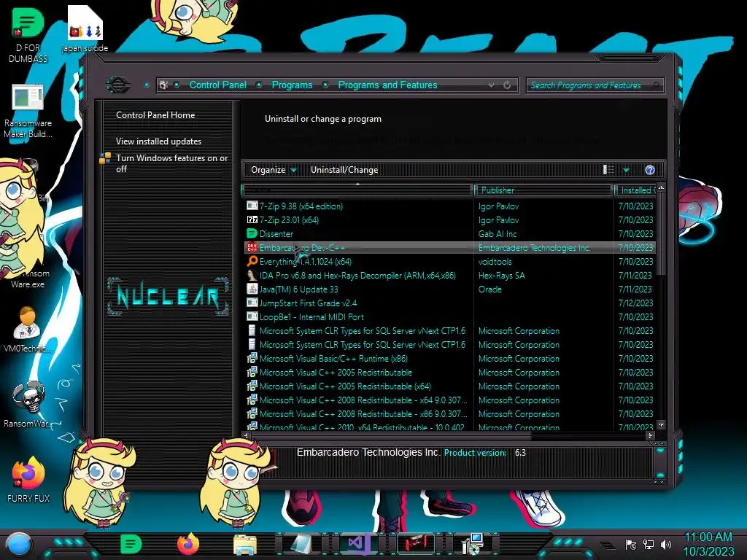Click the search magnifier icon
747x560 pixels.
(657, 85)
